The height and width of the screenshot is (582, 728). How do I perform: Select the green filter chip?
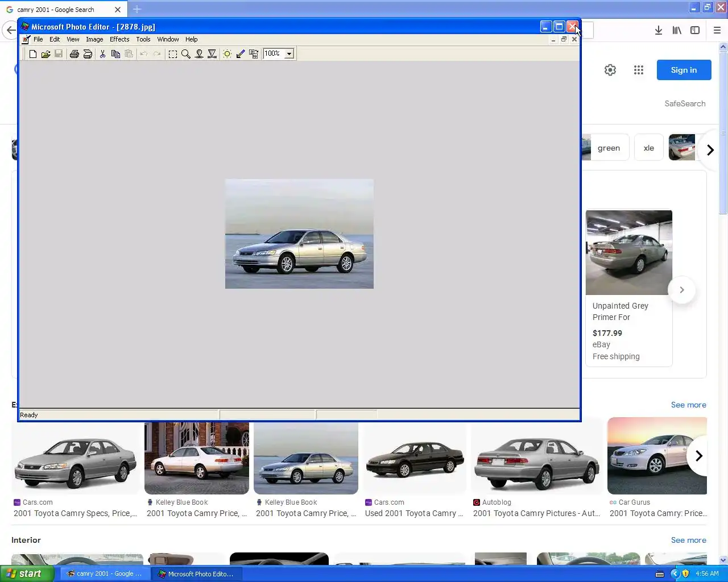(x=609, y=148)
